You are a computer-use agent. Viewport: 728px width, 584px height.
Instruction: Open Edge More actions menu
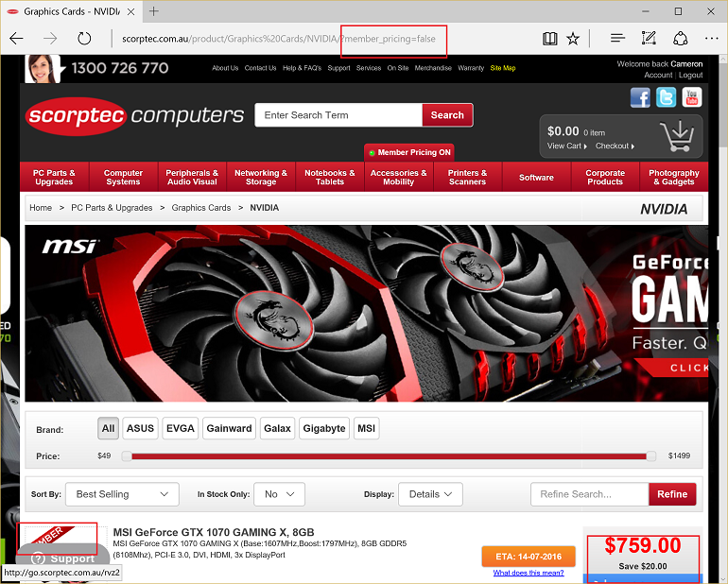(711, 39)
